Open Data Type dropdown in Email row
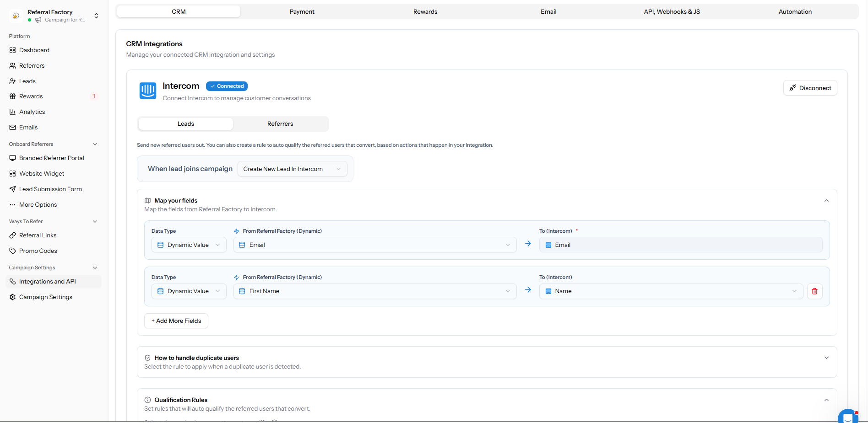 189,245
